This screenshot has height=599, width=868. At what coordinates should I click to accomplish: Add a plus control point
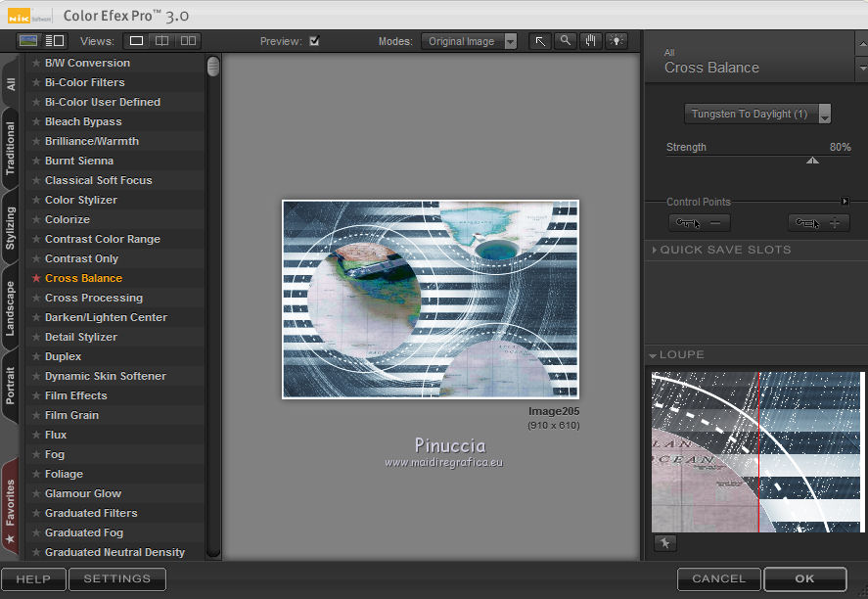click(x=818, y=223)
